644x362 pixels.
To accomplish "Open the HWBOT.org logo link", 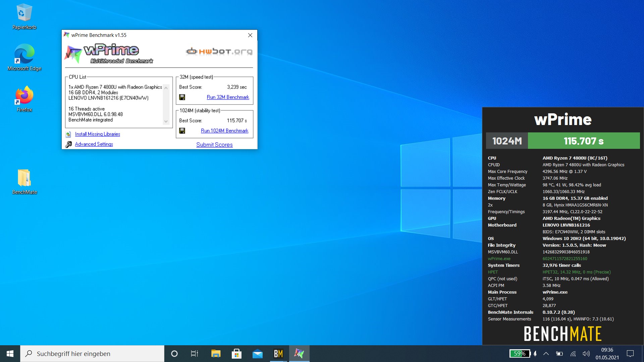I will click(219, 51).
